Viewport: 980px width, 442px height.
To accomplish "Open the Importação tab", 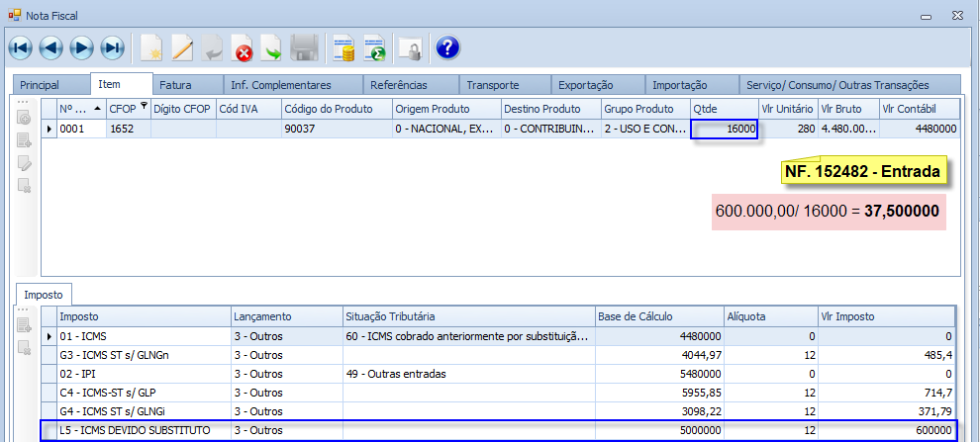I will click(692, 85).
